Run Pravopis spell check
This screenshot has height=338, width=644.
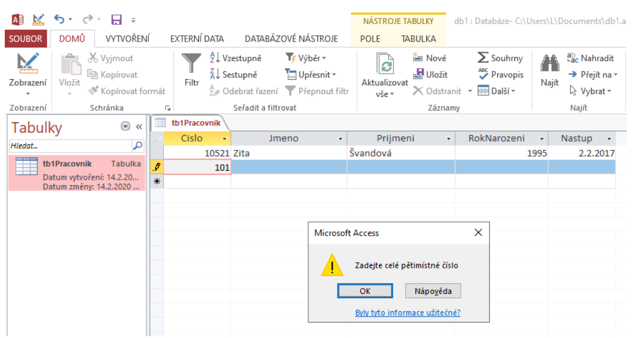[501, 74]
